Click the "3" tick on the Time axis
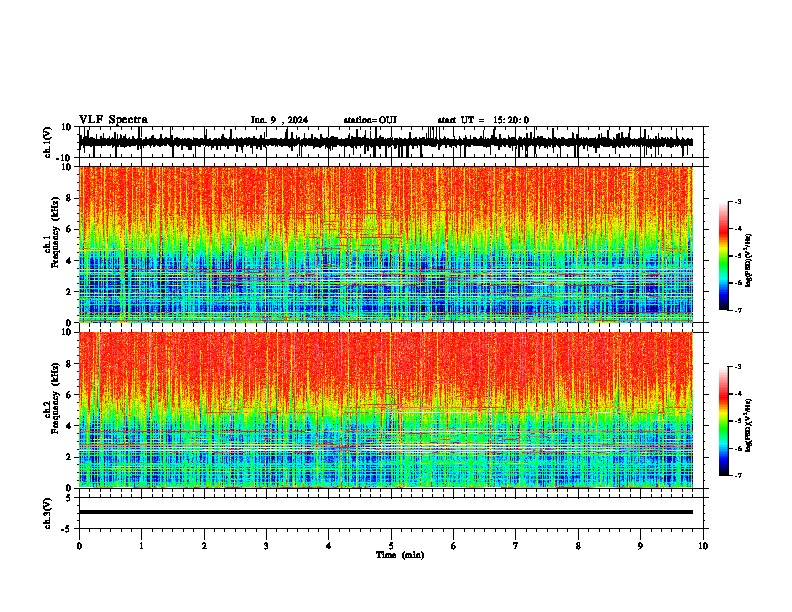The width and height of the screenshot is (792, 612). pos(266,546)
